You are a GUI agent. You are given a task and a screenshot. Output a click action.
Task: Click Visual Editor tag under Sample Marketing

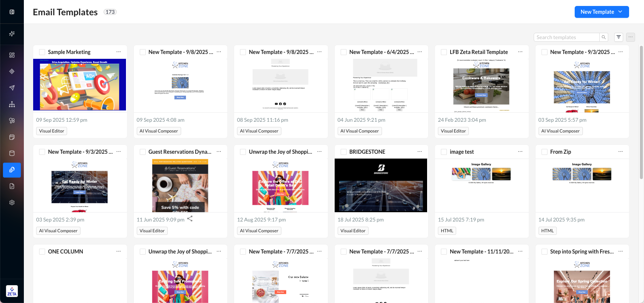coord(52,131)
